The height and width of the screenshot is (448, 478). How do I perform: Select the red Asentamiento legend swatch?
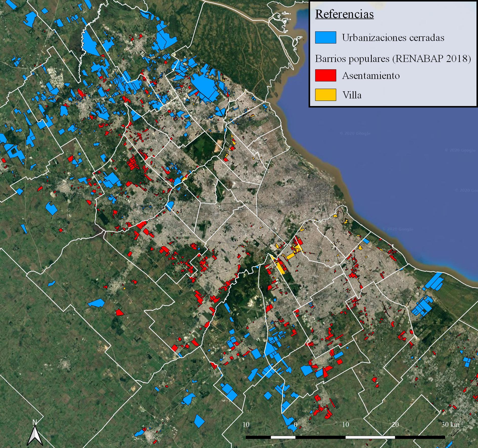point(325,75)
